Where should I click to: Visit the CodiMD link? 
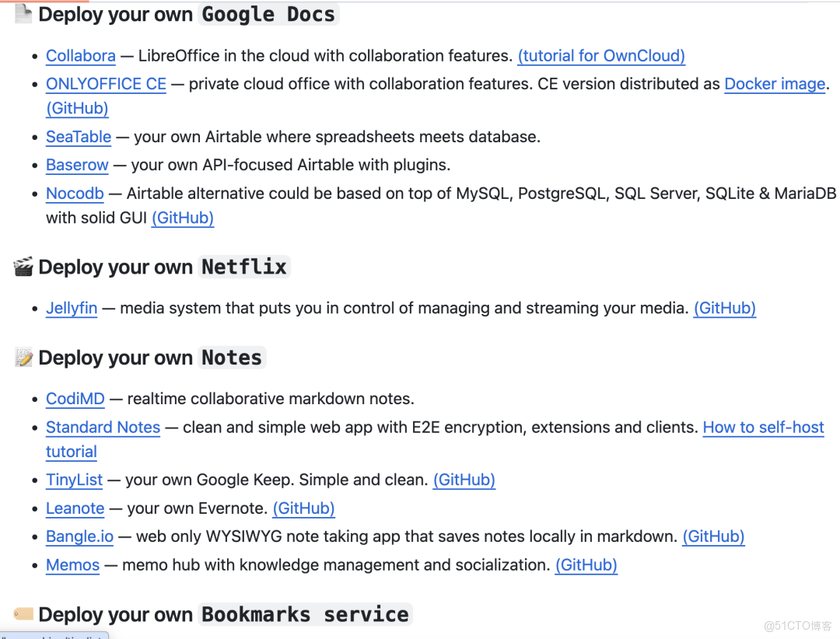pos(75,399)
